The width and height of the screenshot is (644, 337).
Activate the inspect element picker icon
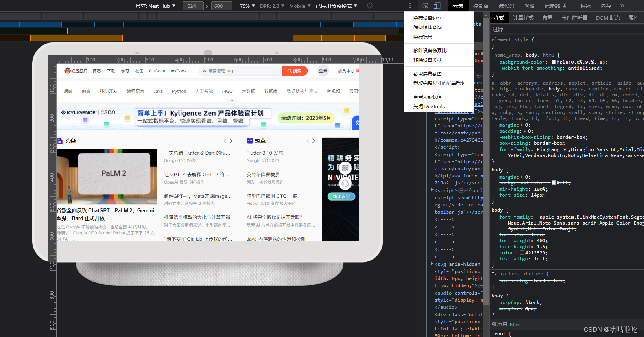pos(425,6)
